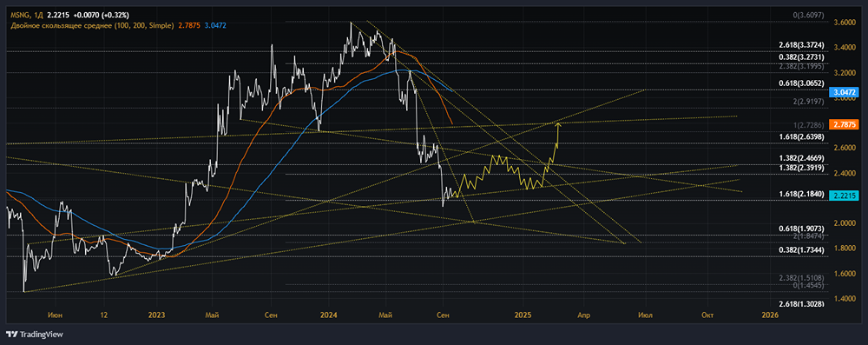Viewport: 868px width, 345px height.
Task: Select the 1Д interval label
Action: 40,17
